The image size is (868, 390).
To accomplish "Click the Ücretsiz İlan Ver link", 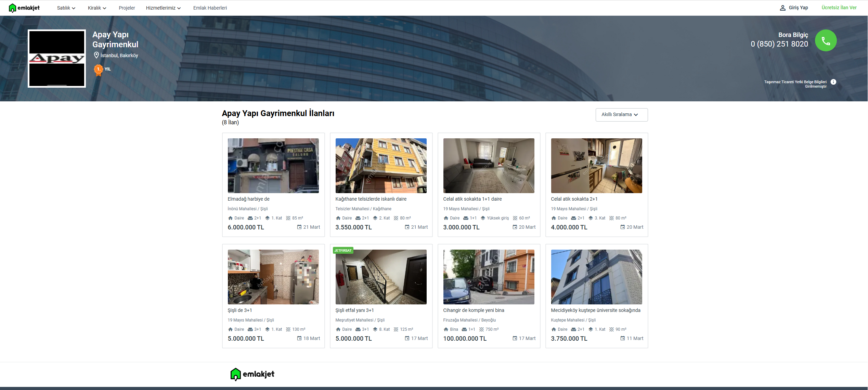I will tap(839, 8).
